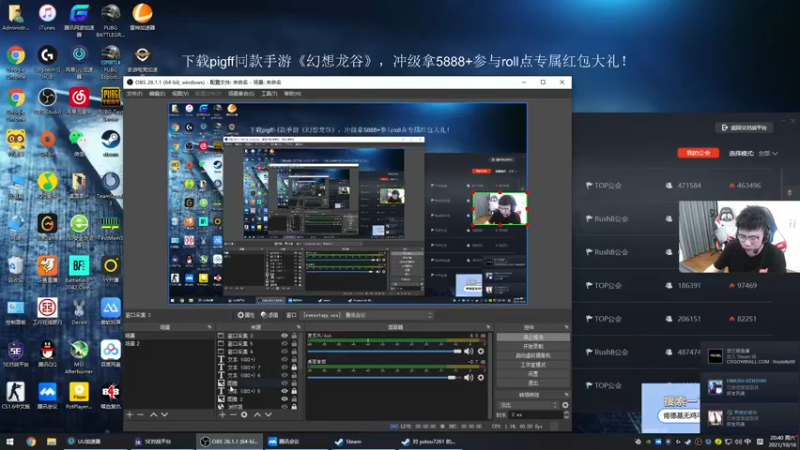Click red 我的公会 button
The width and height of the screenshot is (800, 450).
click(698, 153)
